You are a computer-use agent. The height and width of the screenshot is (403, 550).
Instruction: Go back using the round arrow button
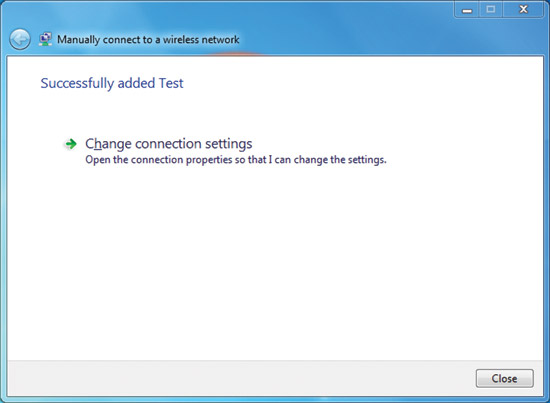tap(20, 39)
